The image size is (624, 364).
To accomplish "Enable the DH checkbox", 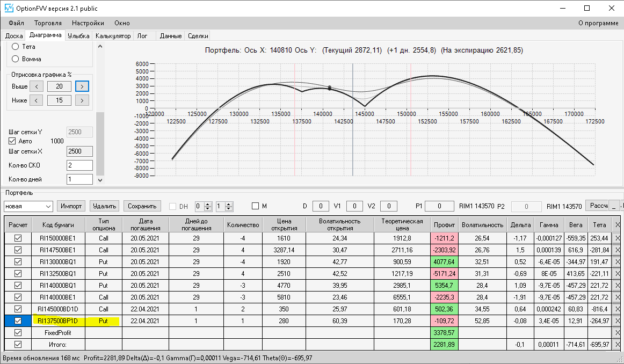I will pos(173,207).
